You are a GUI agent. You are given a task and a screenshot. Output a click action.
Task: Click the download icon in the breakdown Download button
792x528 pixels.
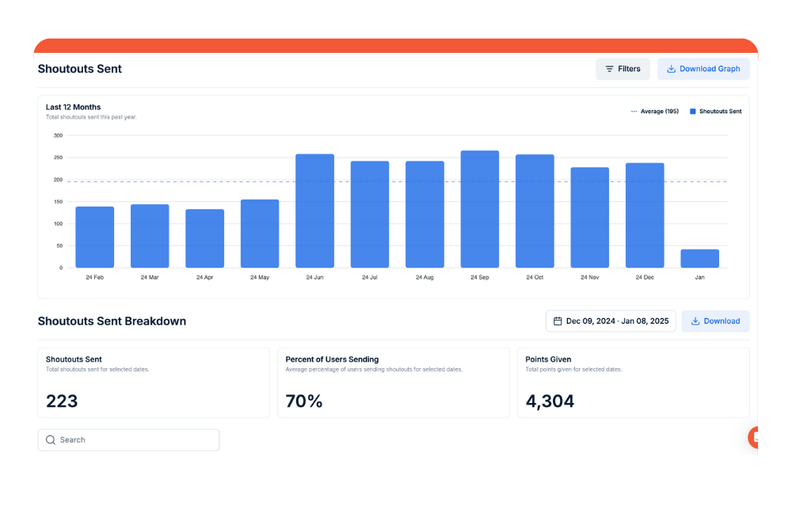tap(696, 321)
